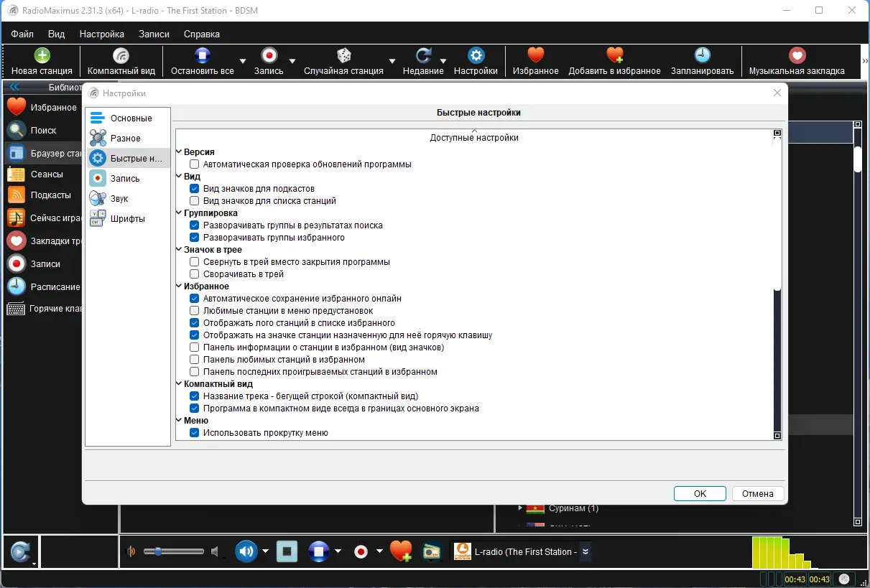Adjust the volume slider in player bar

174,551
